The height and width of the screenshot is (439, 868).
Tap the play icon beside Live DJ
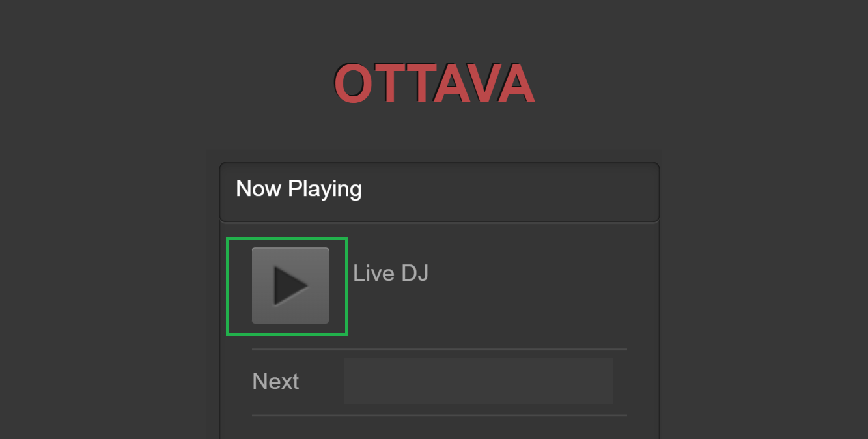pos(290,285)
